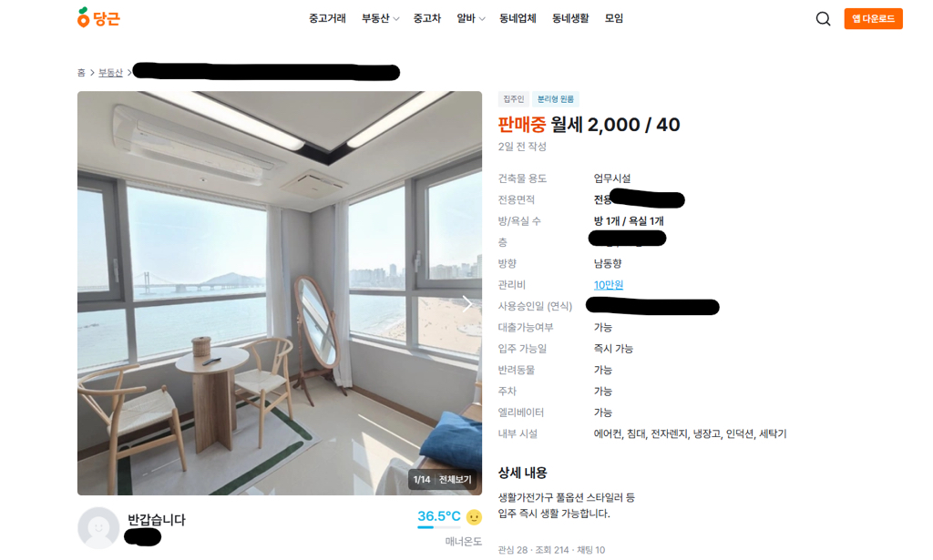Click the Danggeun carrot logo

98,18
